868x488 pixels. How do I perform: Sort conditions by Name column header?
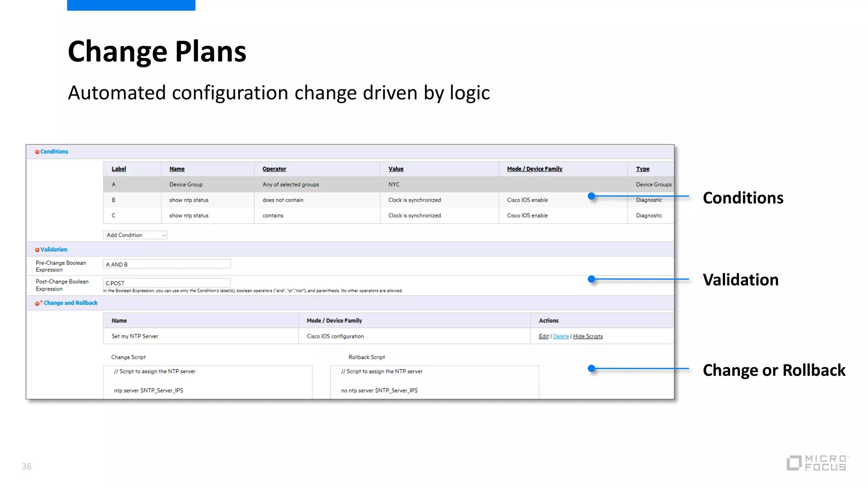pyautogui.click(x=177, y=169)
